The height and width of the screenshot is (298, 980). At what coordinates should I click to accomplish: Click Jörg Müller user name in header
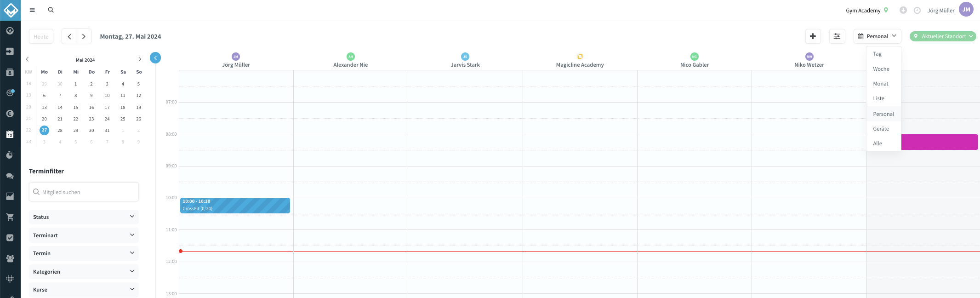coord(940,11)
